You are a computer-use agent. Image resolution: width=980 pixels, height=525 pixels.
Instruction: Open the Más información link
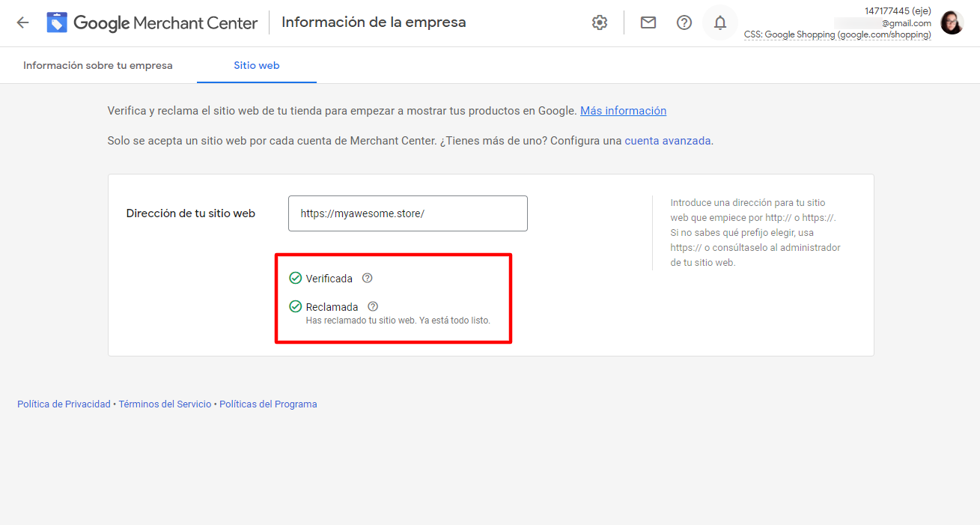(623, 111)
